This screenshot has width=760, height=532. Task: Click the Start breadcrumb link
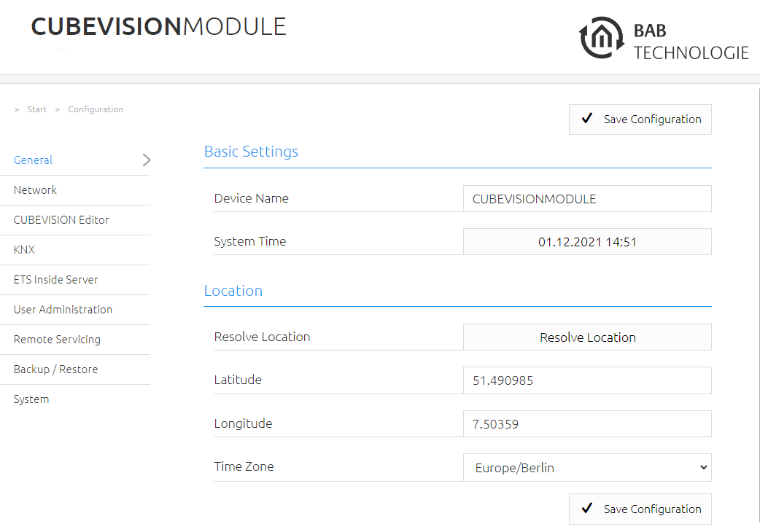pos(37,109)
